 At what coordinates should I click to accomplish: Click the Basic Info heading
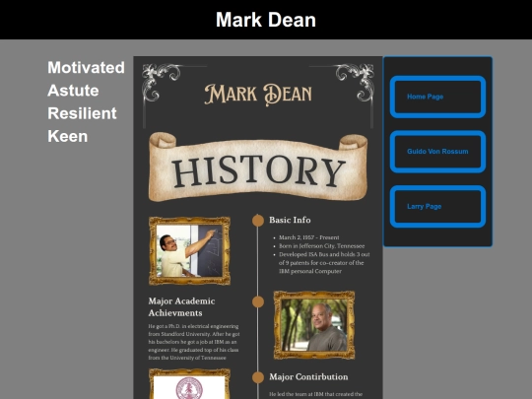(290, 220)
